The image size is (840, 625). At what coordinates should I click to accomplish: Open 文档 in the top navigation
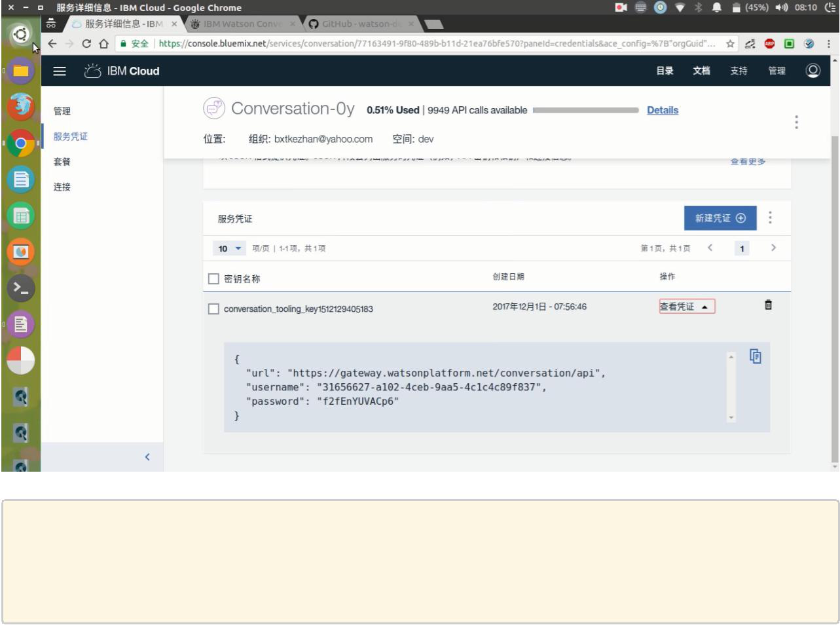point(702,71)
